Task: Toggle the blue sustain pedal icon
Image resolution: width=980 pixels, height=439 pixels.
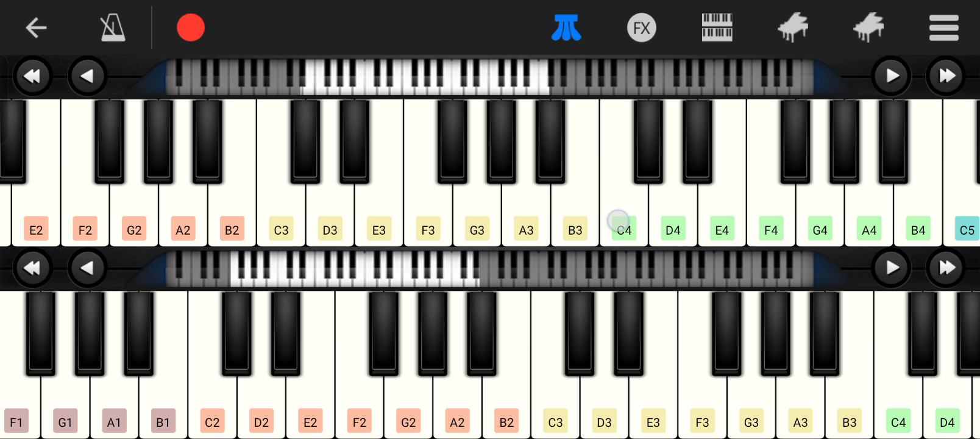Action: pos(566,27)
